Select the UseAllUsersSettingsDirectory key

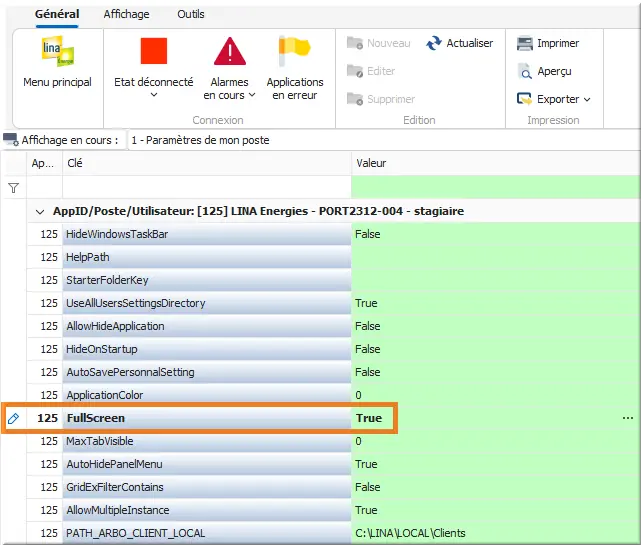207,303
